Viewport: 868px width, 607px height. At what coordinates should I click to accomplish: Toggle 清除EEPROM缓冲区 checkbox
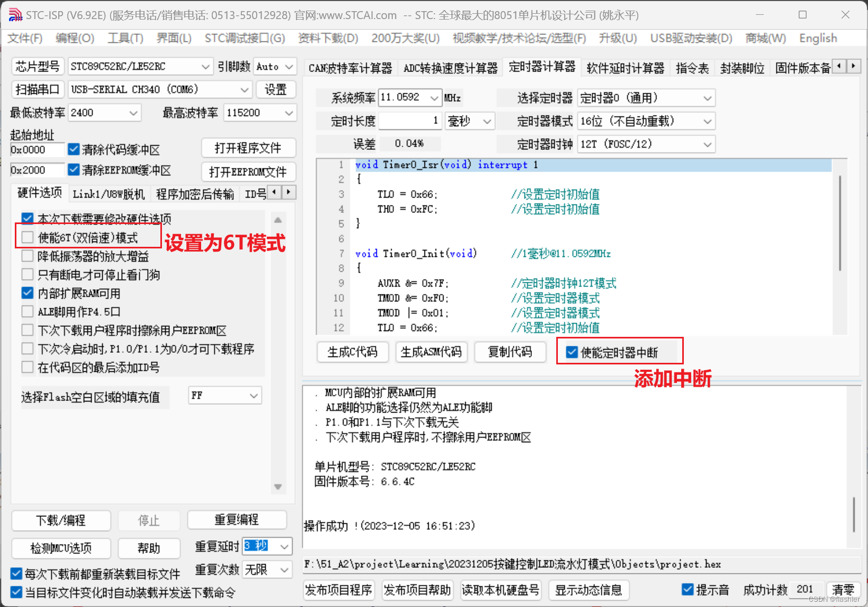74,169
